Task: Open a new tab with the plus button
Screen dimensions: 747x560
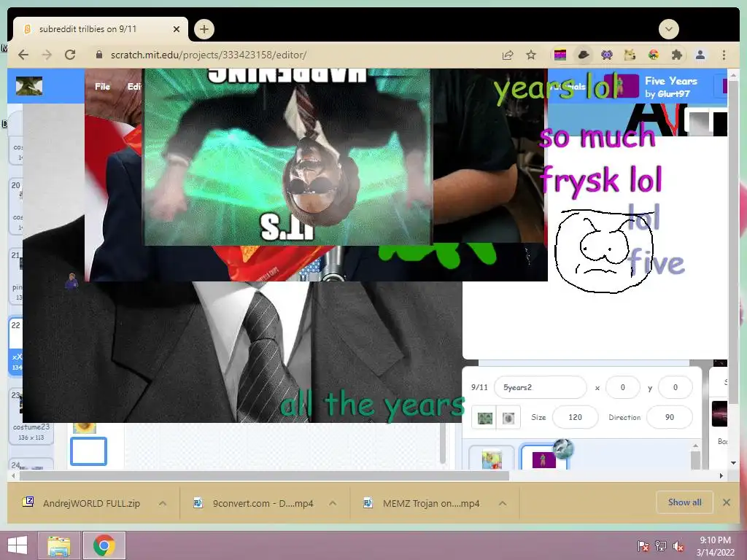Action: (x=204, y=29)
